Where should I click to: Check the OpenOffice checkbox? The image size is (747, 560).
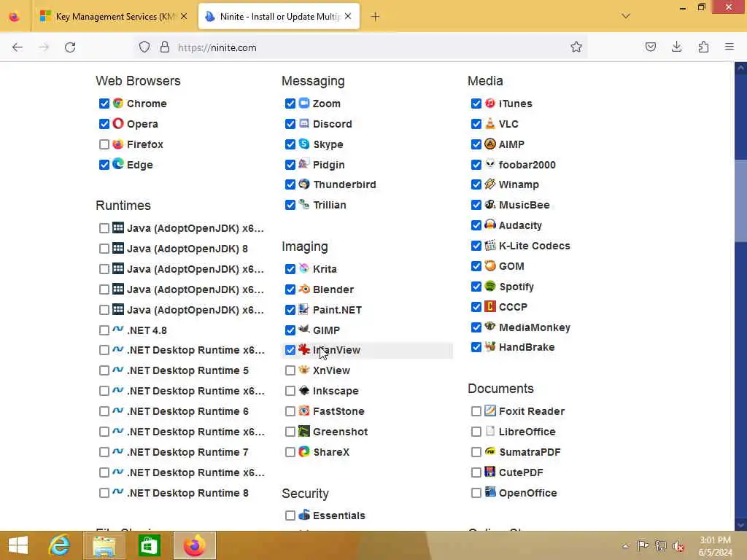pos(476,493)
